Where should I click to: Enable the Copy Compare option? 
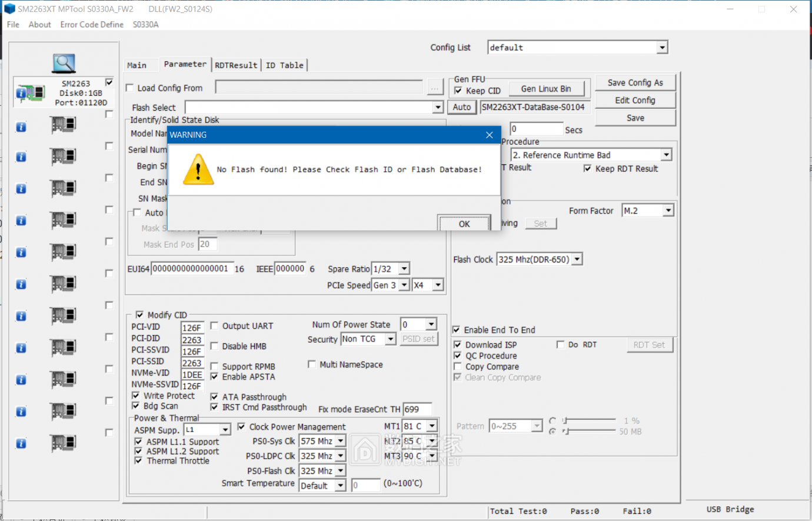tap(457, 366)
